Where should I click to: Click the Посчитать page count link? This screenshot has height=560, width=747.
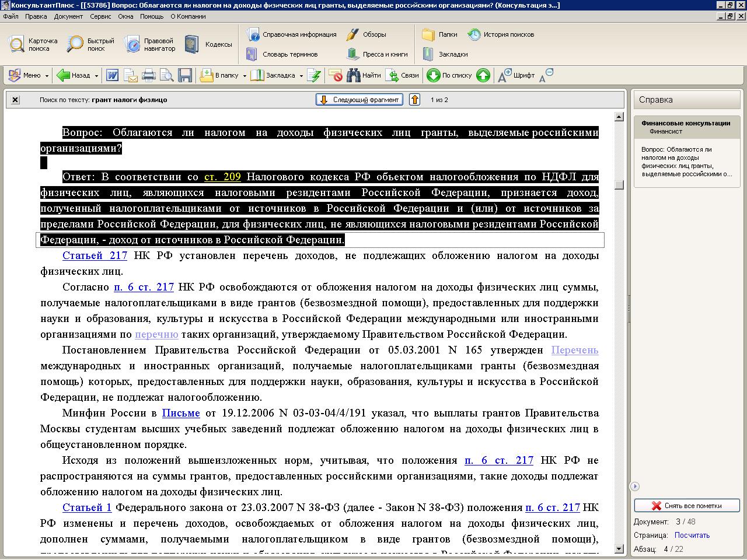pyautogui.click(x=692, y=535)
